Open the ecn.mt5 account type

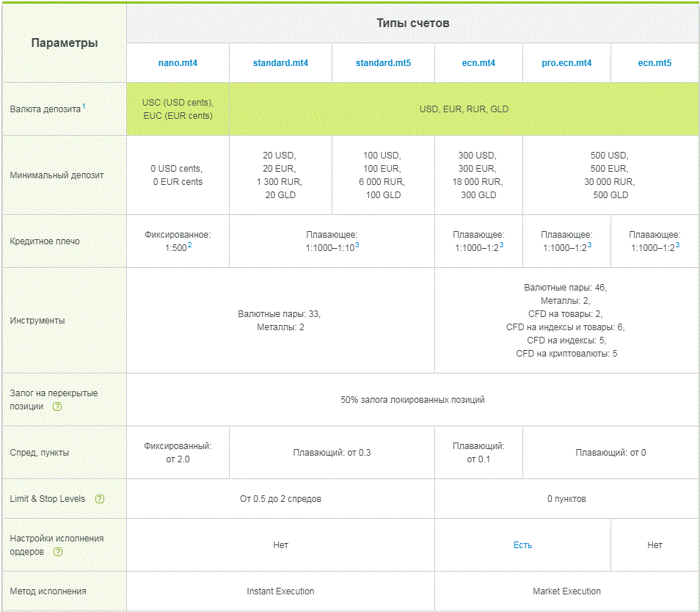tap(655, 63)
